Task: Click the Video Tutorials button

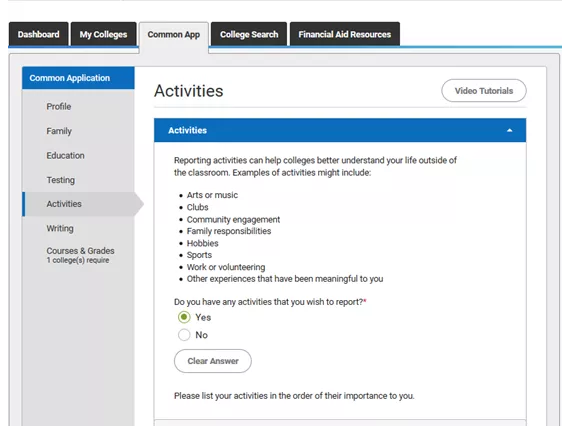Action: 484,91
